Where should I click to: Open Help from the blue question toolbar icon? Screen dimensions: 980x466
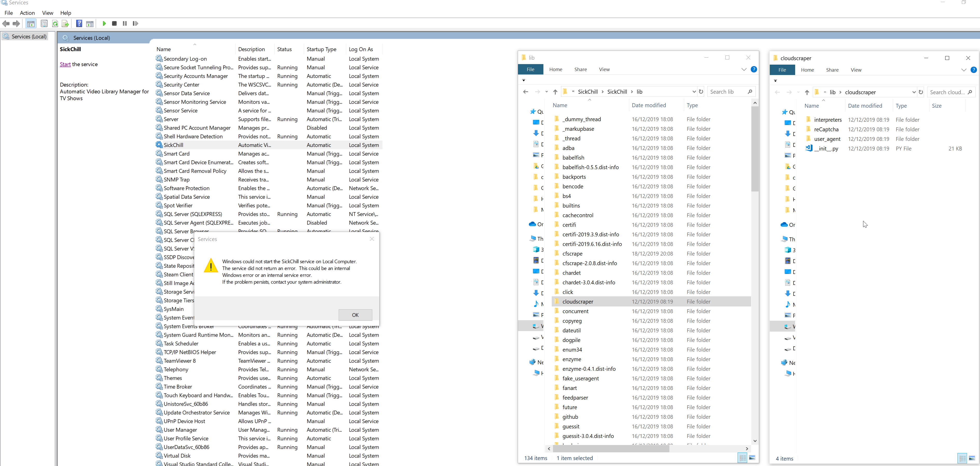coord(79,24)
